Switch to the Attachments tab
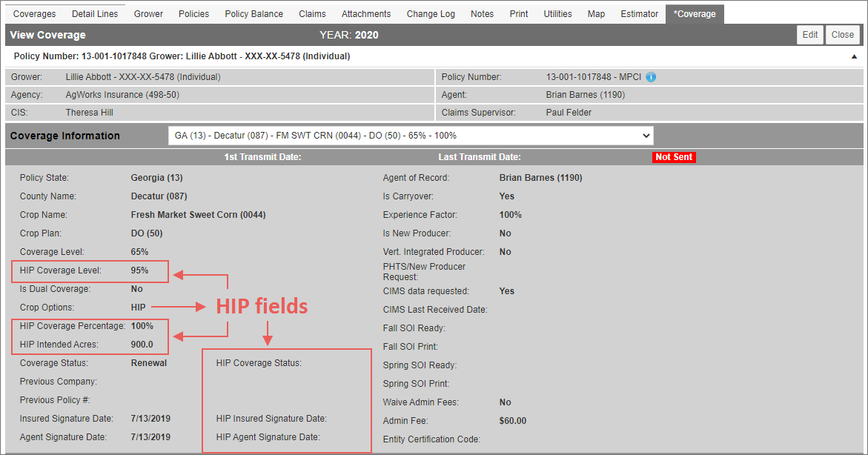868x455 pixels. click(366, 14)
